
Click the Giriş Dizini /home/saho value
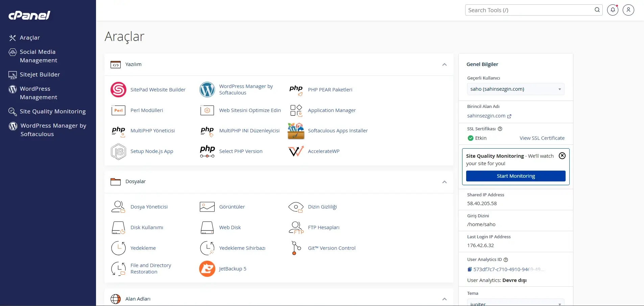[481, 224]
